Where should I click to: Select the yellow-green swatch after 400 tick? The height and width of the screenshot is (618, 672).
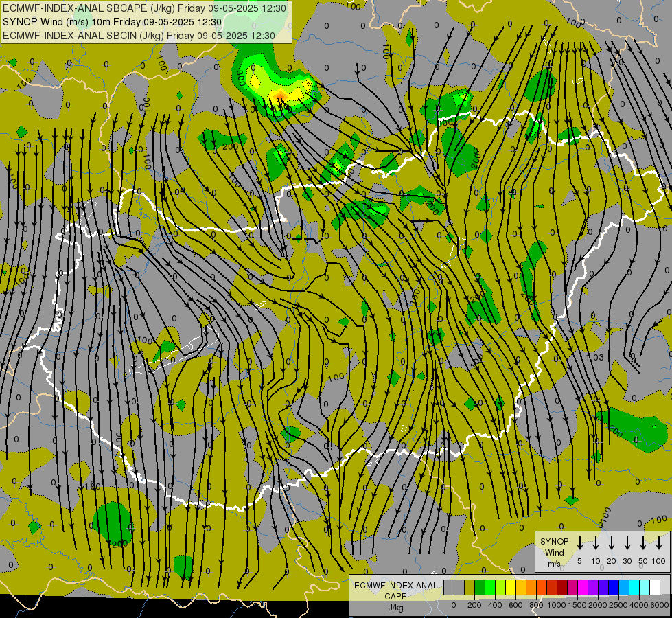coord(500,587)
